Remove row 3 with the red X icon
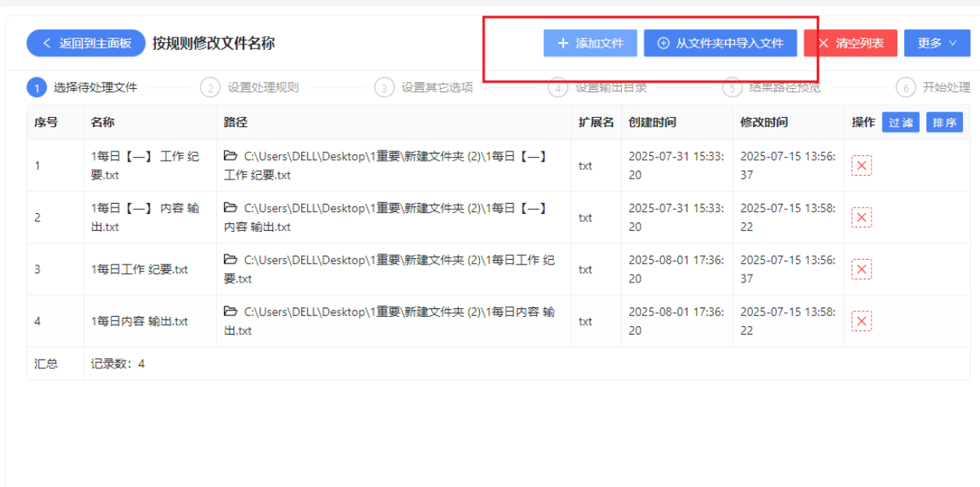 861,269
